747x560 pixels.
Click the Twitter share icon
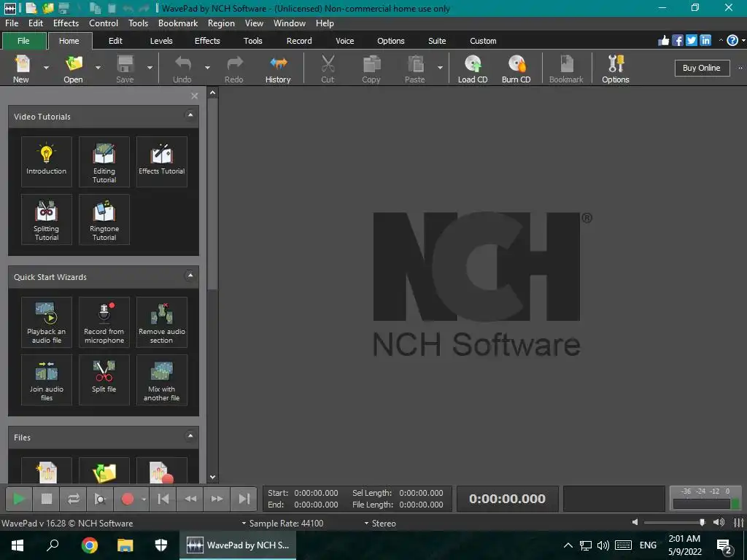tap(692, 41)
